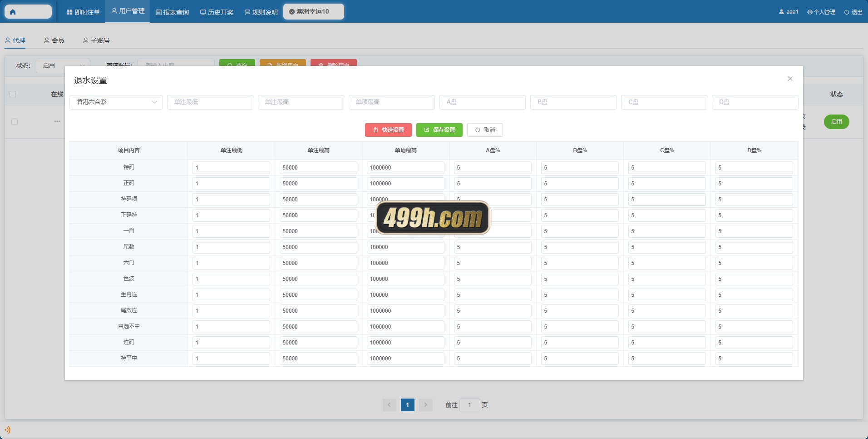868x439 pixels.
Task: Click 正码 A盘% field
Action: [x=493, y=184]
